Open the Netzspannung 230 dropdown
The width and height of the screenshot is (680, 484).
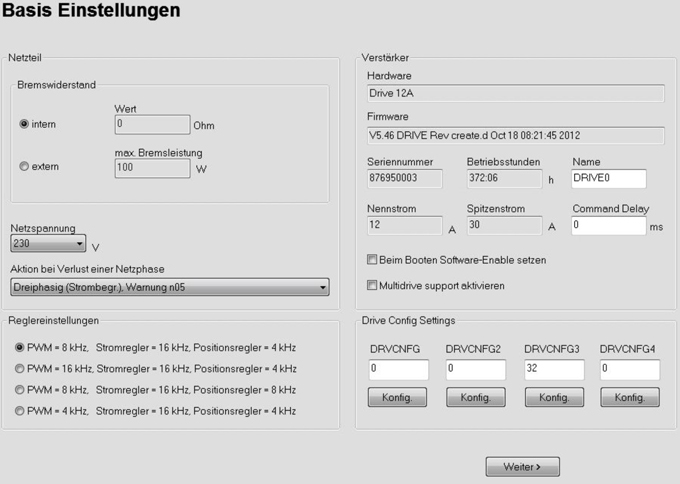48,243
